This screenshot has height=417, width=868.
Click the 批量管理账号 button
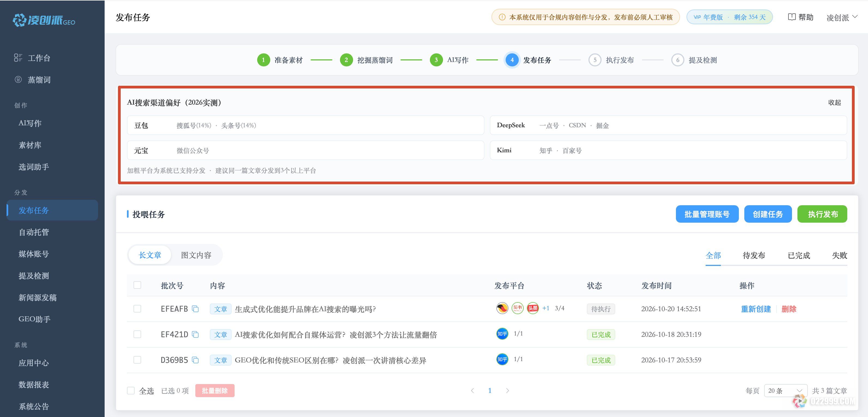pos(707,214)
